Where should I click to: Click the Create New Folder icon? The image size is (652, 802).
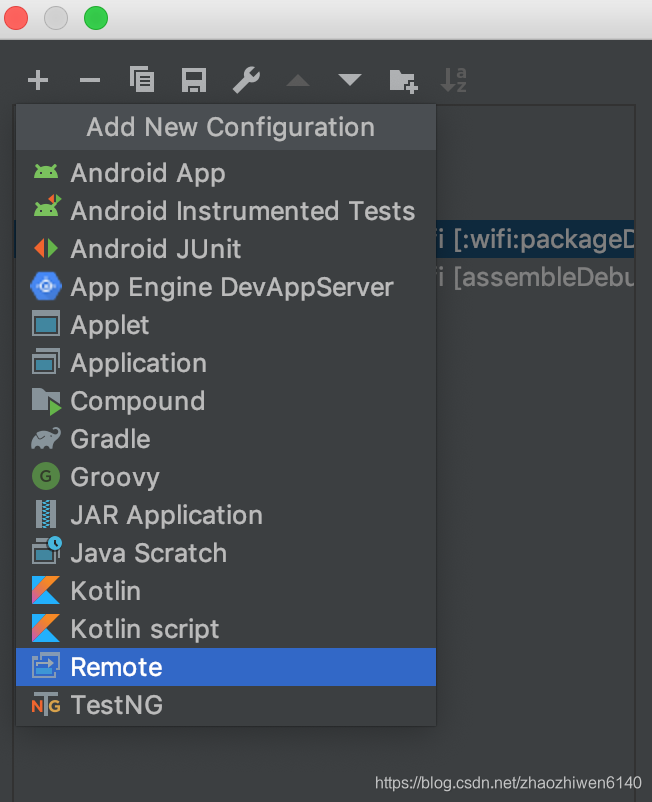click(402, 80)
